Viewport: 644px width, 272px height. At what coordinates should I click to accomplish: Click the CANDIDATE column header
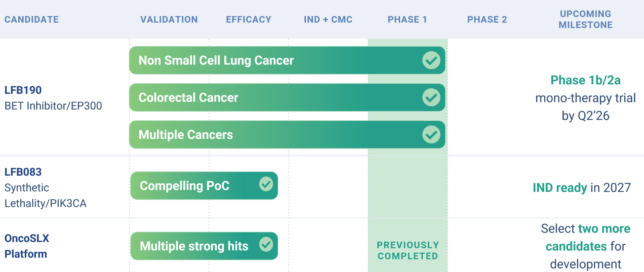[x=32, y=20]
